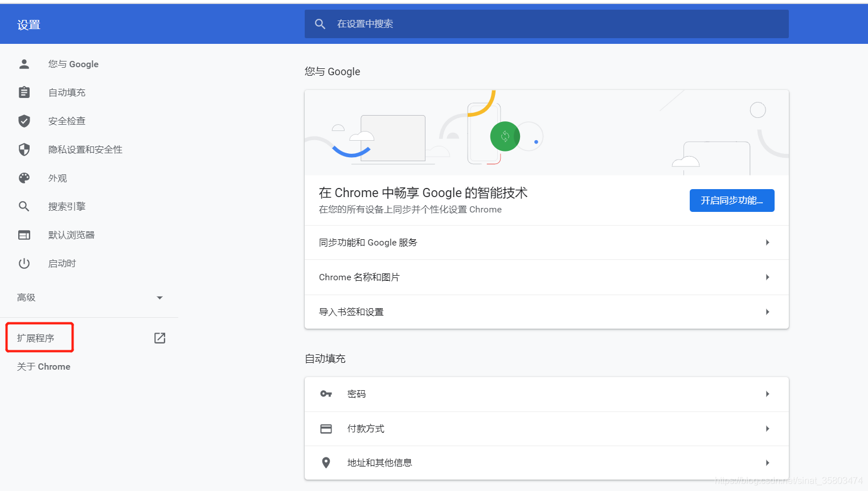The width and height of the screenshot is (868, 491).
Task: Select 默认浏览器 in the sidebar
Action: (x=71, y=235)
